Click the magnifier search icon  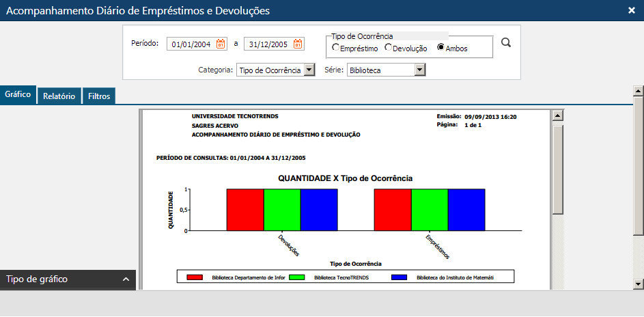tap(506, 43)
